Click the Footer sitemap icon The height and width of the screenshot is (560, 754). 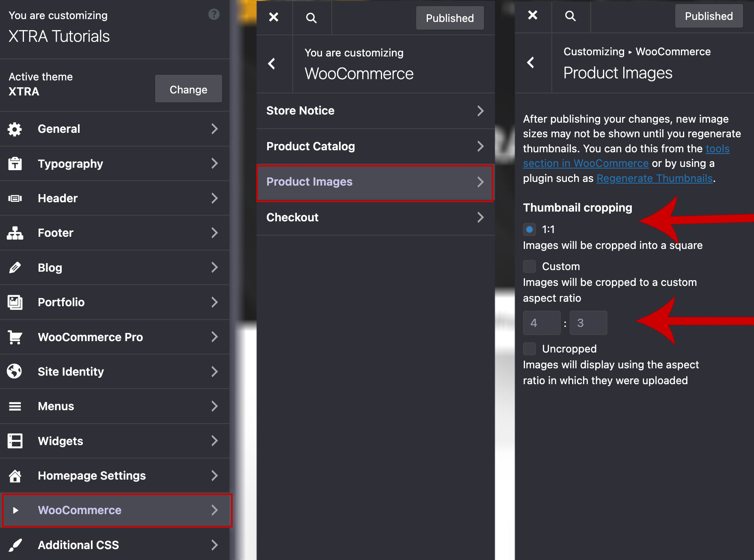(15, 233)
